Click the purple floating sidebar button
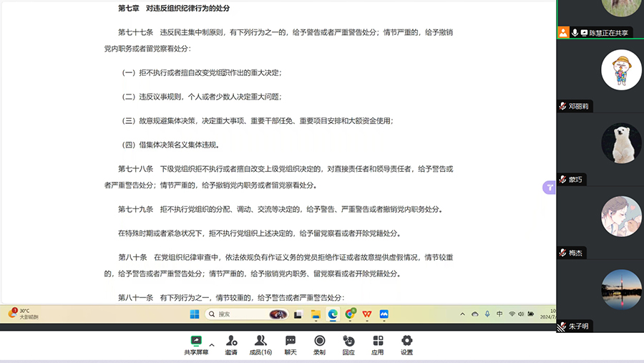 [x=549, y=188]
